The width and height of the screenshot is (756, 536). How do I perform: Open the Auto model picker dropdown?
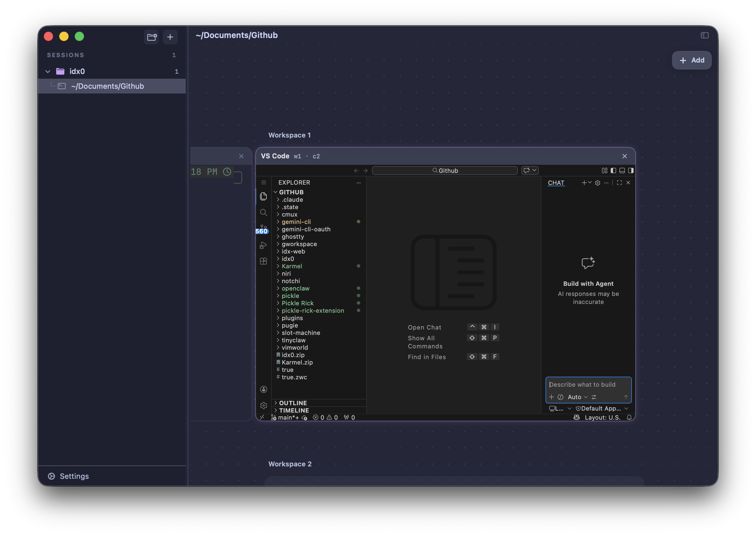point(578,397)
